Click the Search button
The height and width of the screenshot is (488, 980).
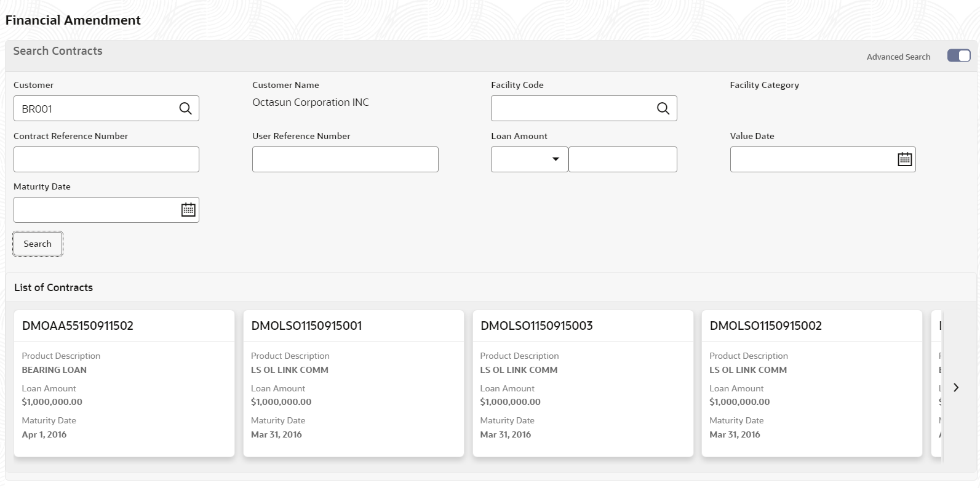(38, 244)
